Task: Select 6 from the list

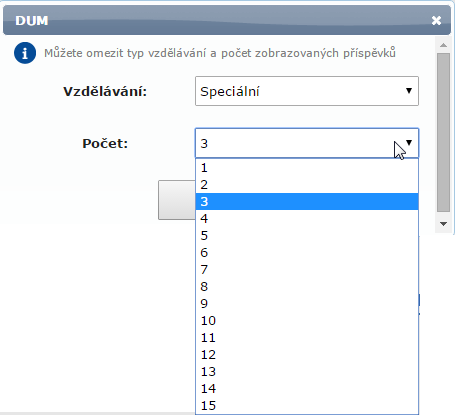Action: pos(307,253)
